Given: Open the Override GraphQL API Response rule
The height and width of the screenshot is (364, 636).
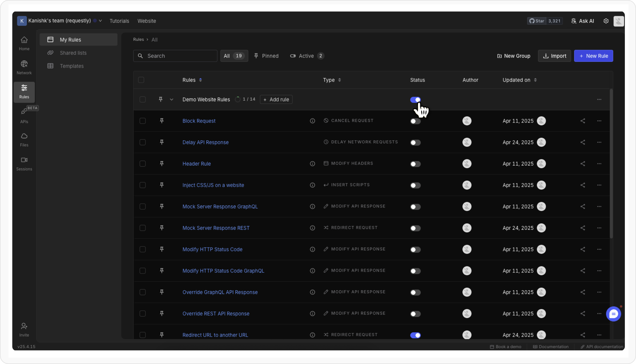Looking at the screenshot, I should coord(220,292).
